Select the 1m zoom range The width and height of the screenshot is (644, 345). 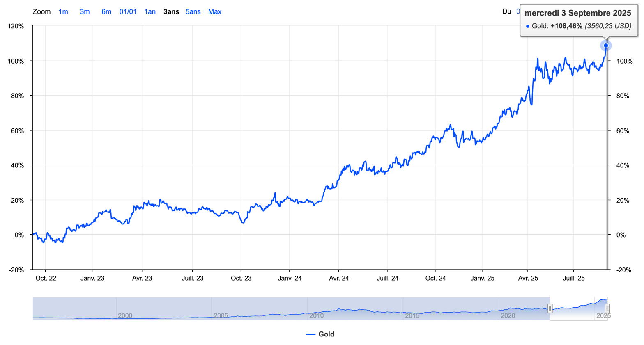(x=63, y=11)
